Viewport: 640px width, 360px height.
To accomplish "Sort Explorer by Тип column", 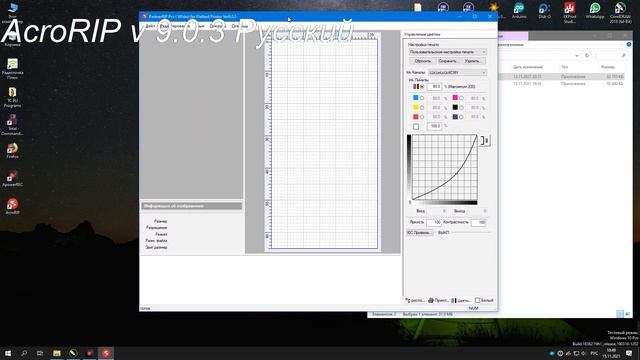I will coord(564,67).
